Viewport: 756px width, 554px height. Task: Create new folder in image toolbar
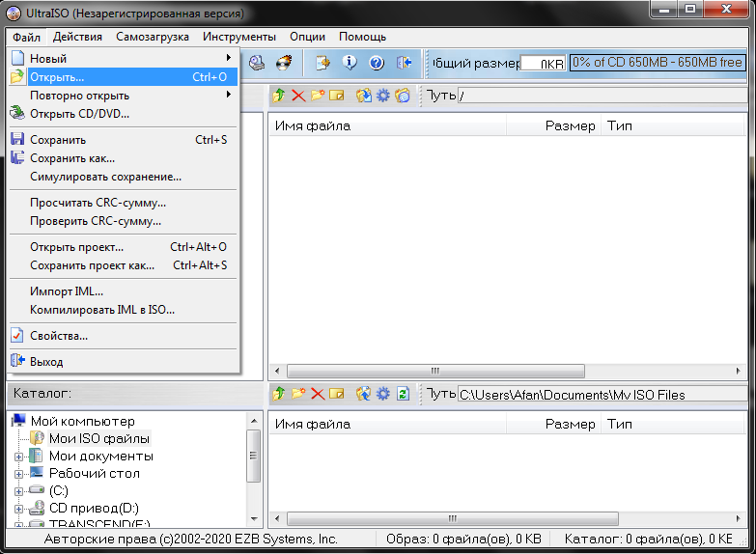[x=318, y=96]
